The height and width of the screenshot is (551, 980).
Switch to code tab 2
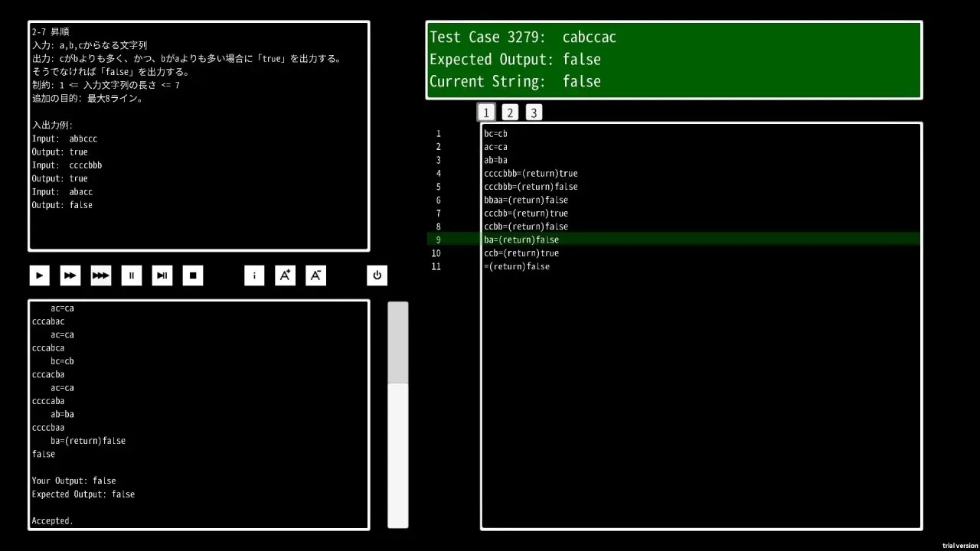coord(510,112)
